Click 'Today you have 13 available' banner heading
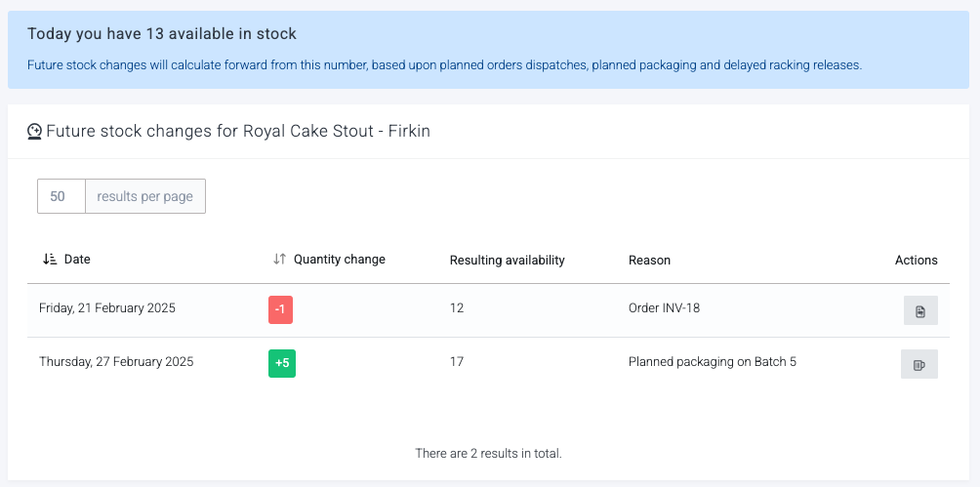Image resolution: width=980 pixels, height=487 pixels. [x=162, y=34]
